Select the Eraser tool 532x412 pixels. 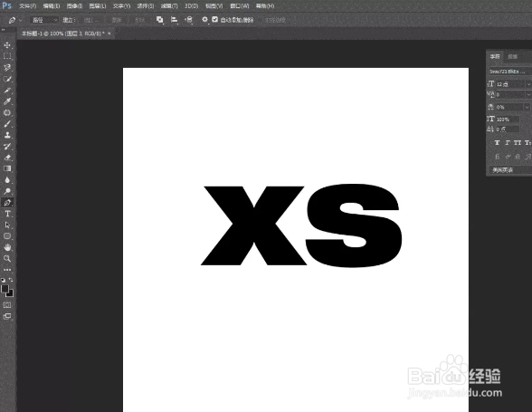(7, 158)
